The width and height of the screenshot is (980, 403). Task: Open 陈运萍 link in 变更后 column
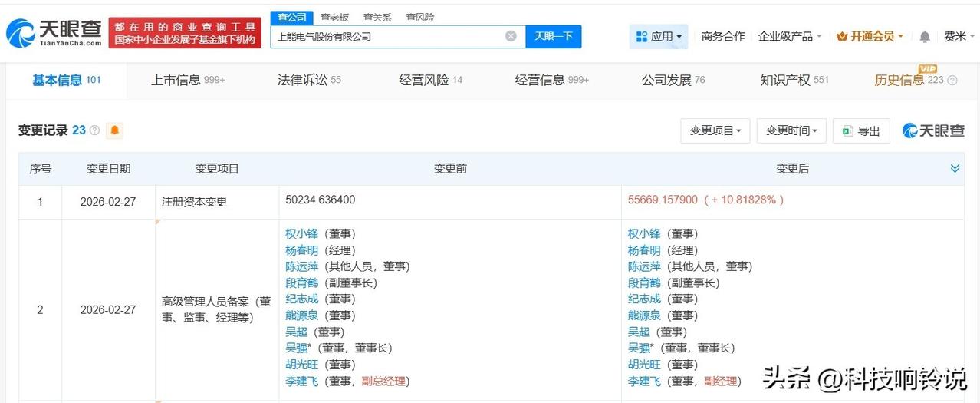point(644,266)
